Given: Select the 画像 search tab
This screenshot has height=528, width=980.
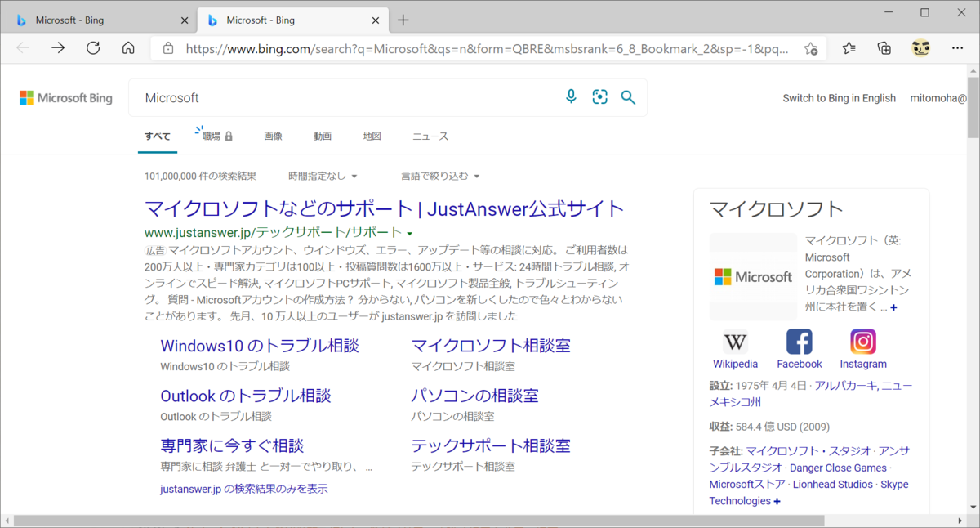Looking at the screenshot, I should coord(273,136).
